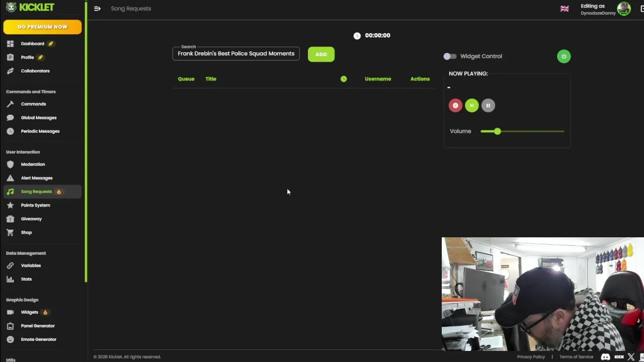
Task: Click the Alert Messages warning icon
Action: coord(10,178)
